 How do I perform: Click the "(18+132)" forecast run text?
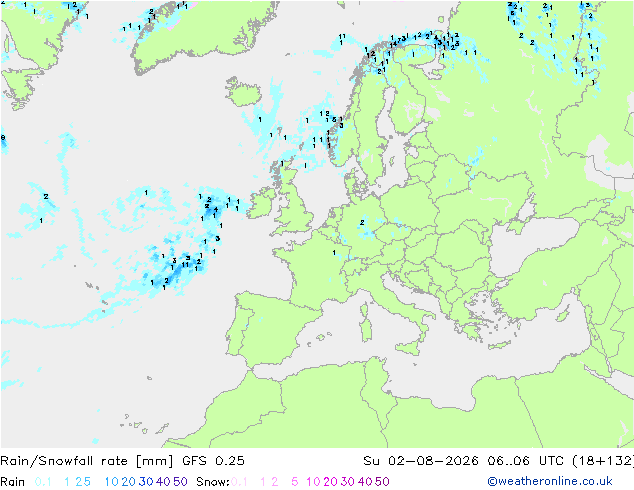[603, 461]
